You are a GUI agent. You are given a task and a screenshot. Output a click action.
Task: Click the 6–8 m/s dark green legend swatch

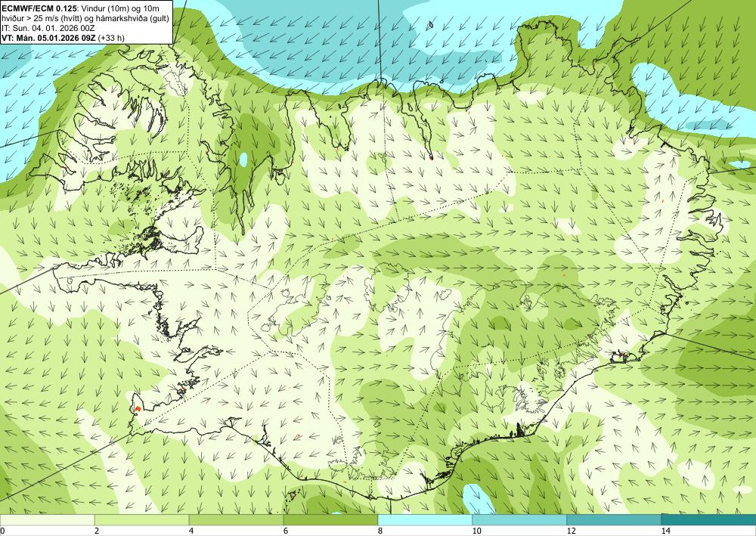pos(331,519)
